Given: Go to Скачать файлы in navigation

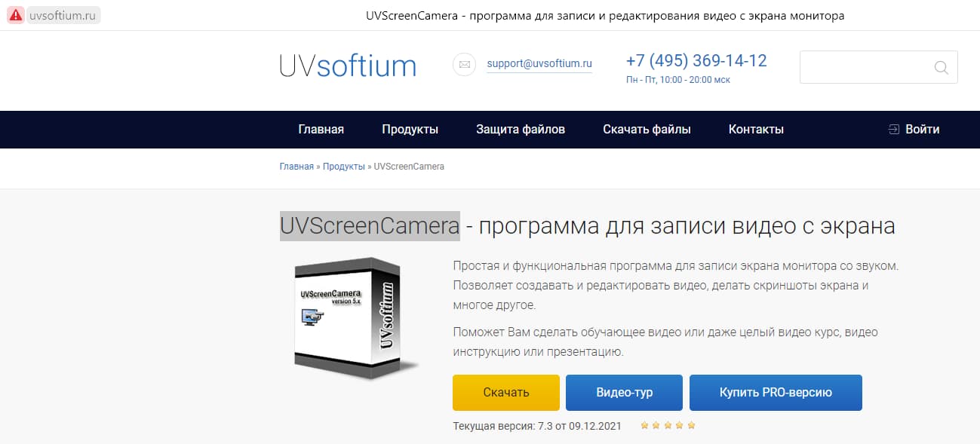Looking at the screenshot, I should click(647, 130).
